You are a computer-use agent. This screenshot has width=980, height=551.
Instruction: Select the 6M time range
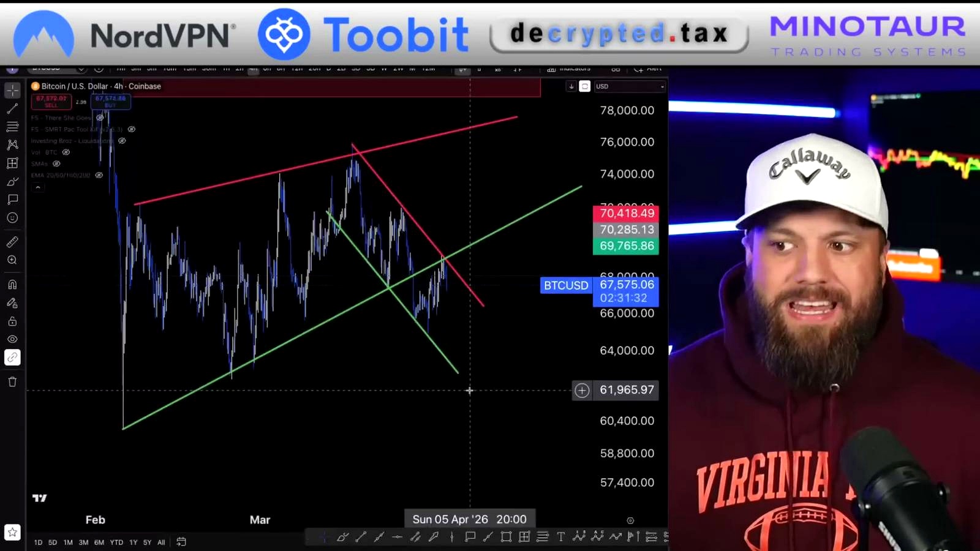point(99,542)
